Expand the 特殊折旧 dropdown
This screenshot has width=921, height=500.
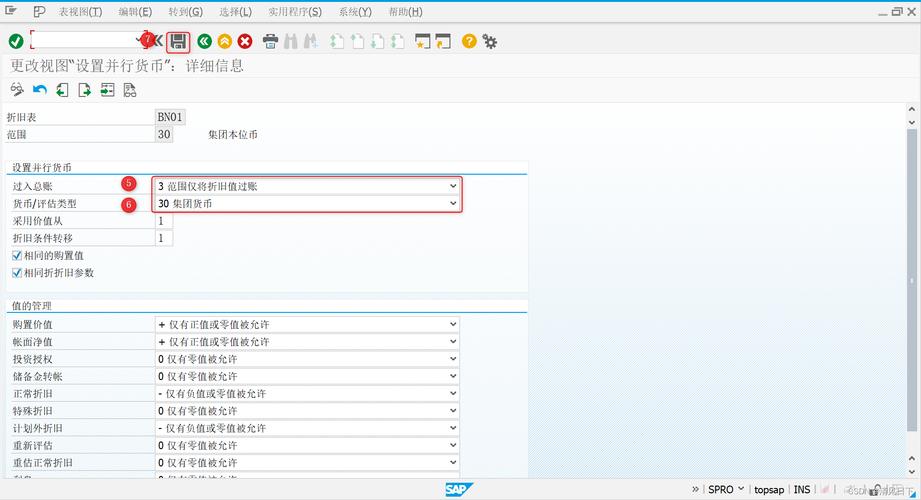453,411
